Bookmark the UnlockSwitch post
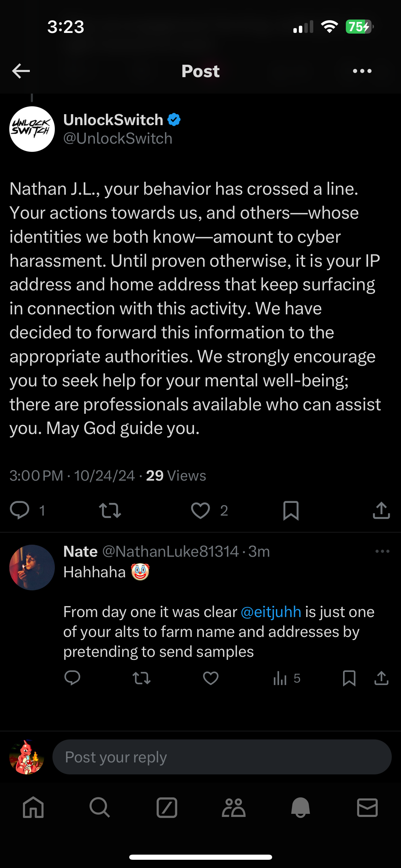Screen dimensions: 401x868 pos(291,510)
